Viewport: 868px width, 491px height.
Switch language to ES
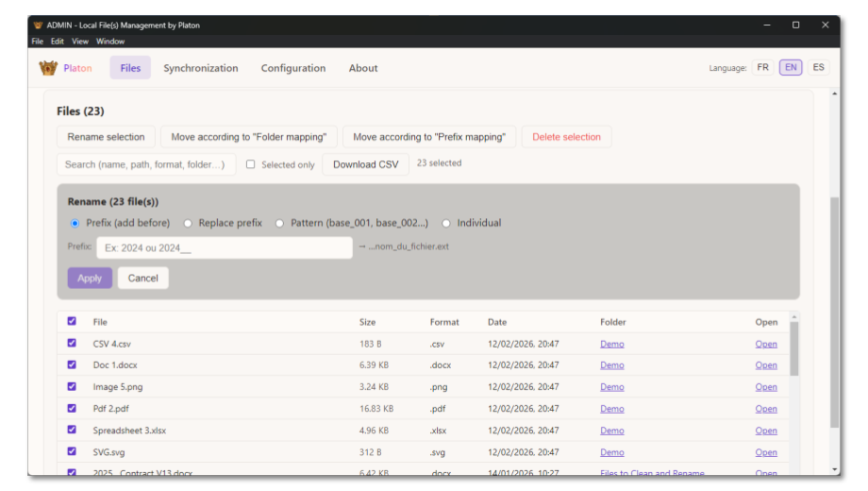pos(818,68)
